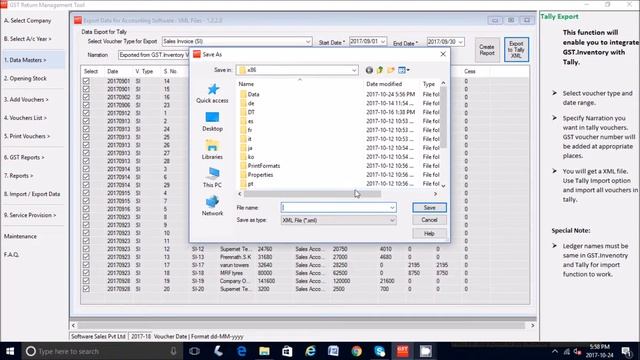Select This PC in Save As sidebar
This screenshot has height=360, width=640.
(212, 178)
